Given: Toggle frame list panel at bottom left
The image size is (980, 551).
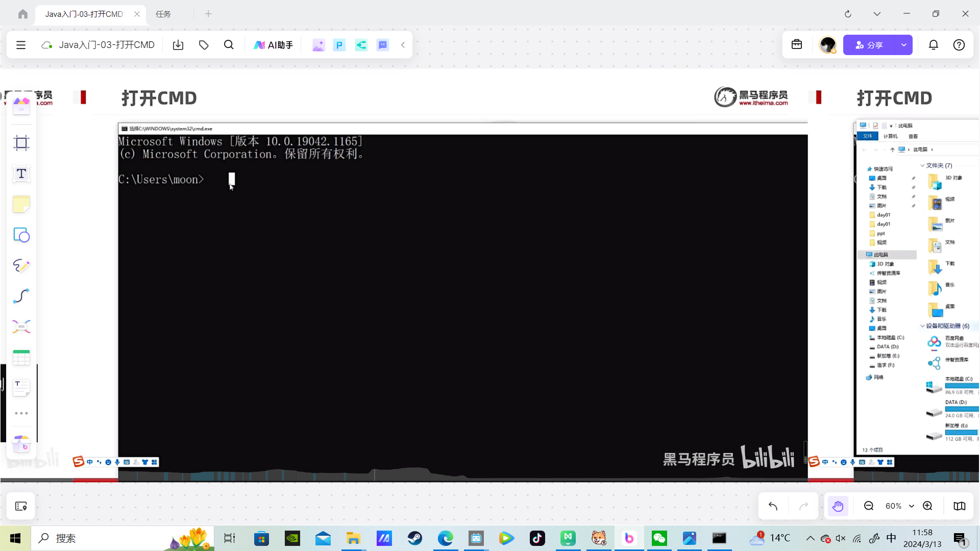Looking at the screenshot, I should coord(21,506).
